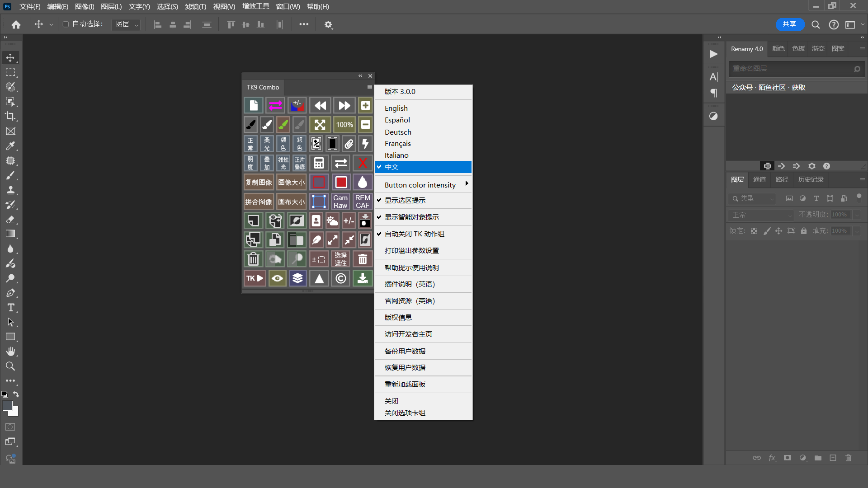The image size is (868, 488).
Task: Click the TK9 trash can icon
Action: tap(253, 259)
